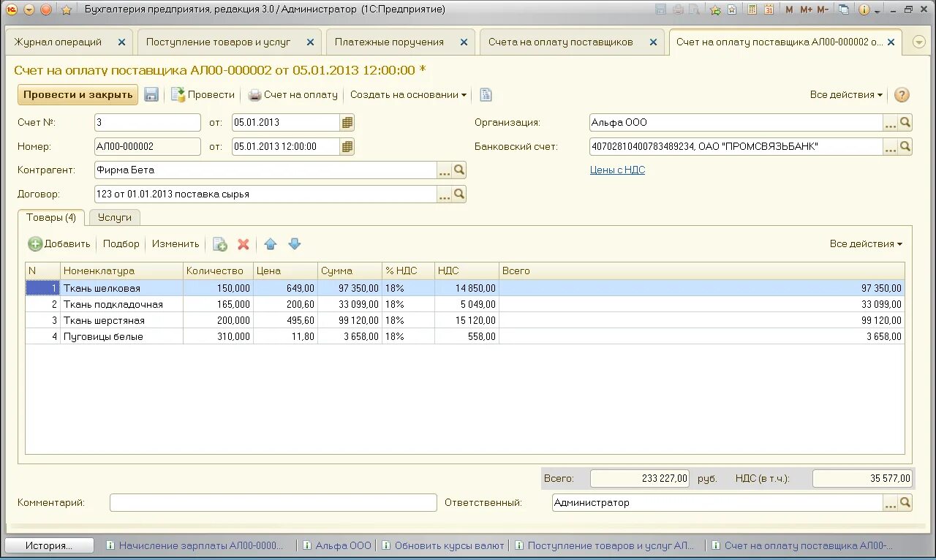Click the M memory button in title bar
936x560 pixels.
pos(789,10)
